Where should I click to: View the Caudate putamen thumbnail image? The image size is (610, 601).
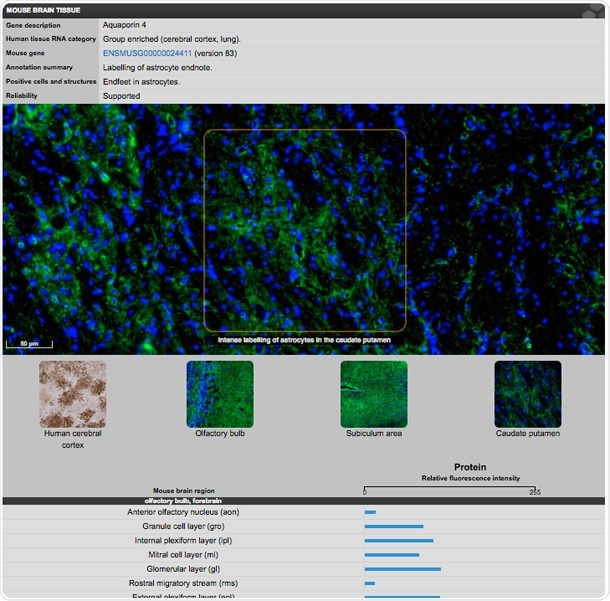coord(527,394)
